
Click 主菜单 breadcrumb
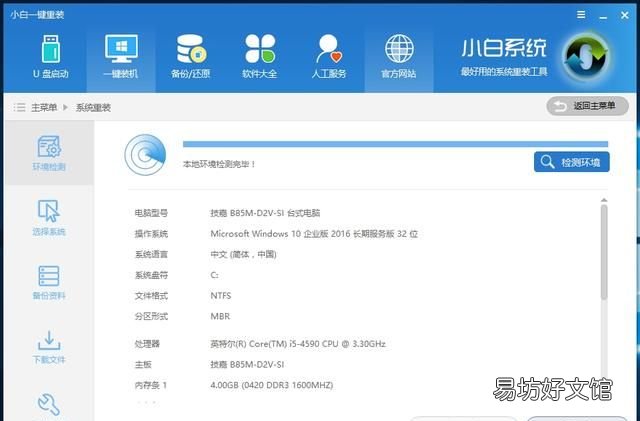coord(44,108)
